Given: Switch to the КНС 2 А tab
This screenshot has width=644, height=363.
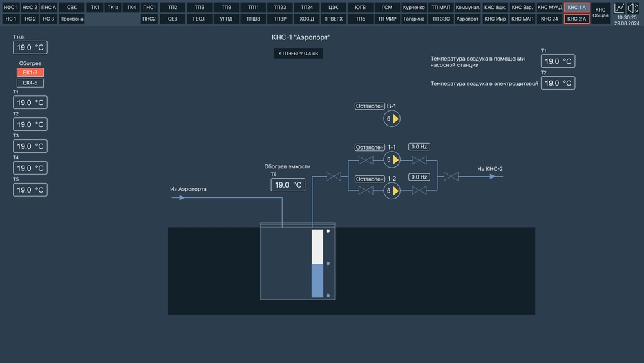Looking at the screenshot, I should coord(576,19).
